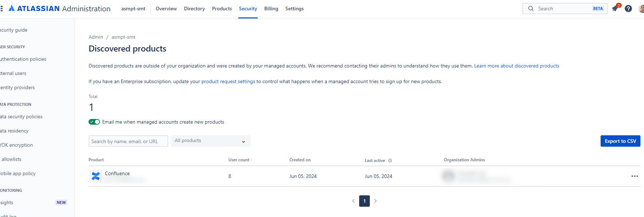The image size is (644, 217).
Task: Open Data security policies in sidebar
Action: pos(21,116)
